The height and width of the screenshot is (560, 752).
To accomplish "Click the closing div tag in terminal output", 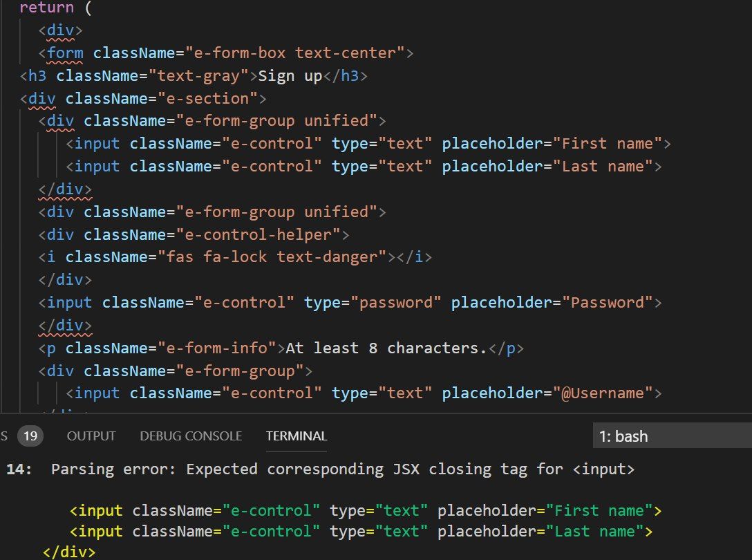I will point(69,552).
